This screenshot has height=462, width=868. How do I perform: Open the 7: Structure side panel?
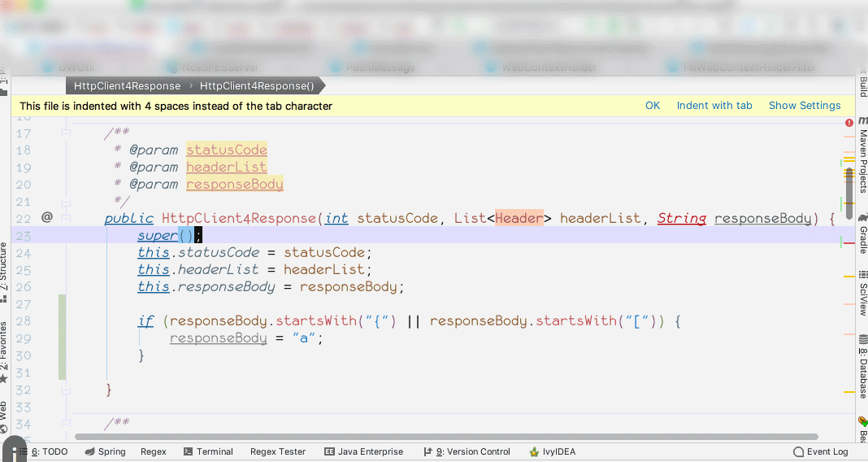[x=4, y=266]
